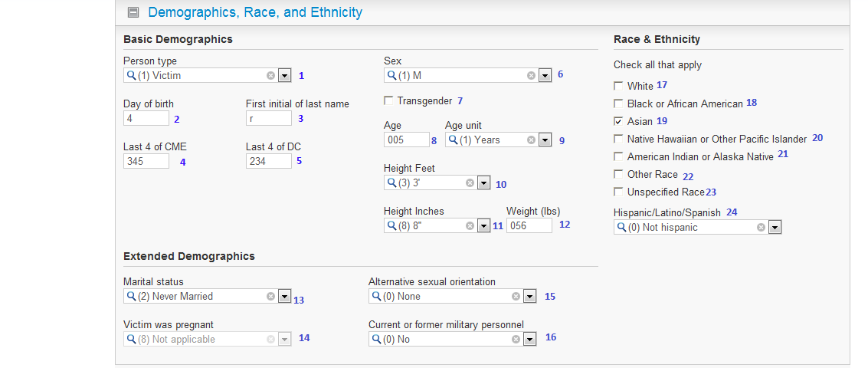Clear the Age unit selection
Viewport: 868px width, 368px height.
(531, 140)
